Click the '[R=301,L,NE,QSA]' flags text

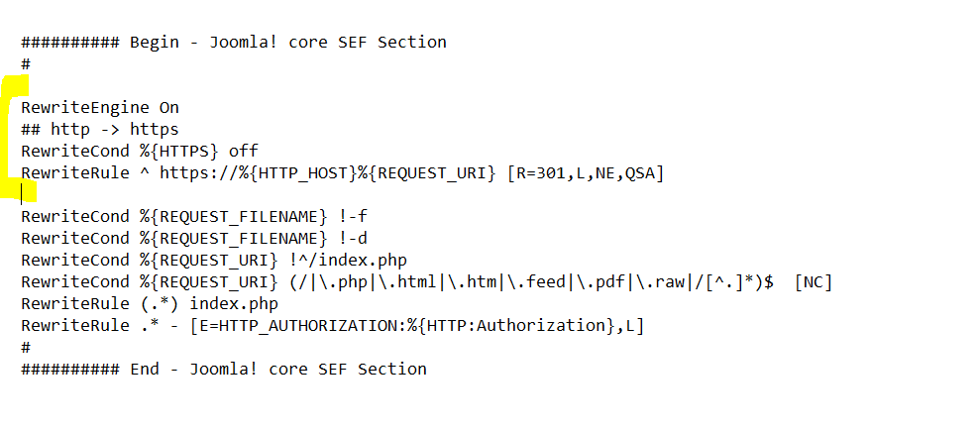click(585, 172)
